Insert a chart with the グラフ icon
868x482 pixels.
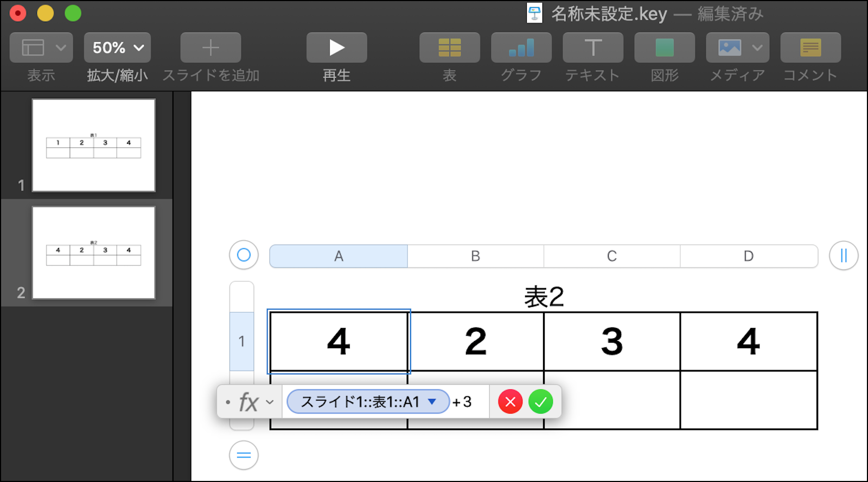[x=521, y=48]
